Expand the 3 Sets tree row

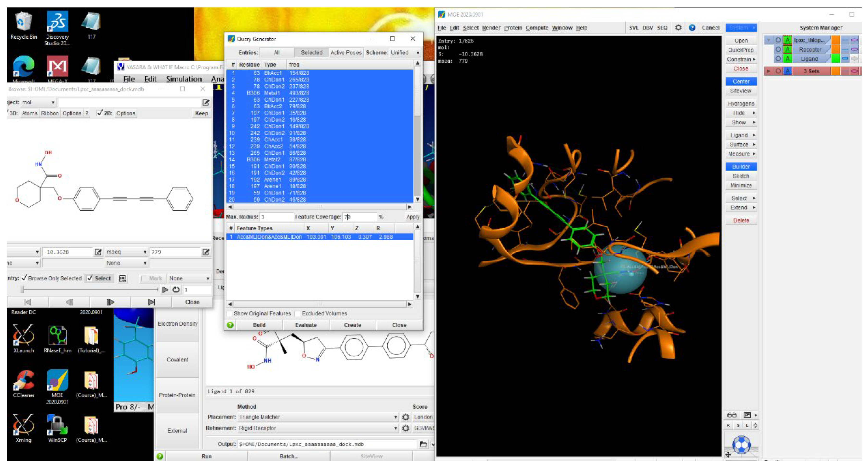coord(768,71)
